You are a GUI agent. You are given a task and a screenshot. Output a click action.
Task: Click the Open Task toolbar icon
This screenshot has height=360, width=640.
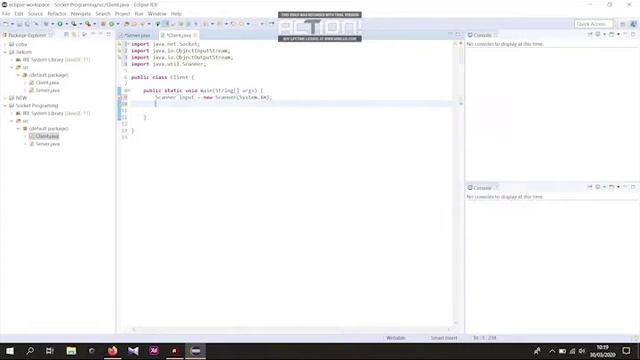coord(134,24)
